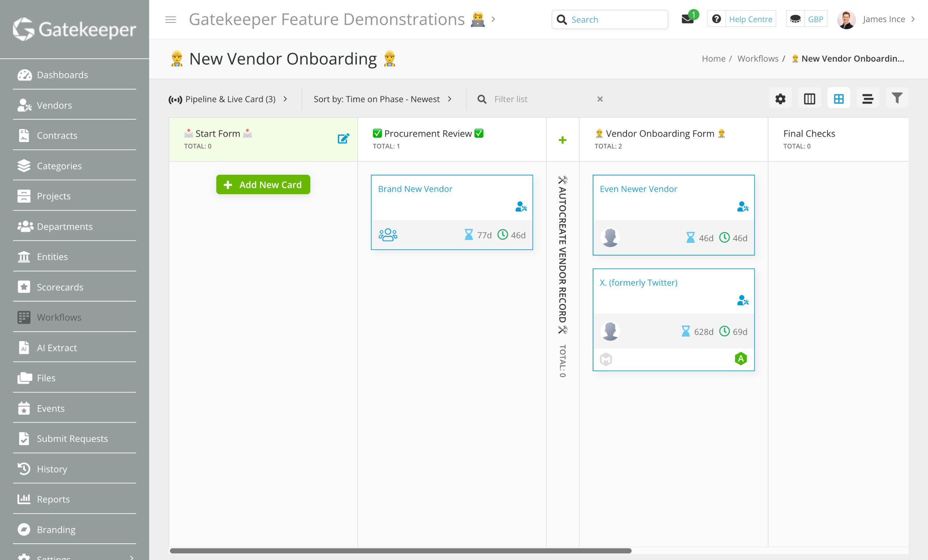
Task: Click vendor icon on Brand New Vendor card
Action: point(521,206)
